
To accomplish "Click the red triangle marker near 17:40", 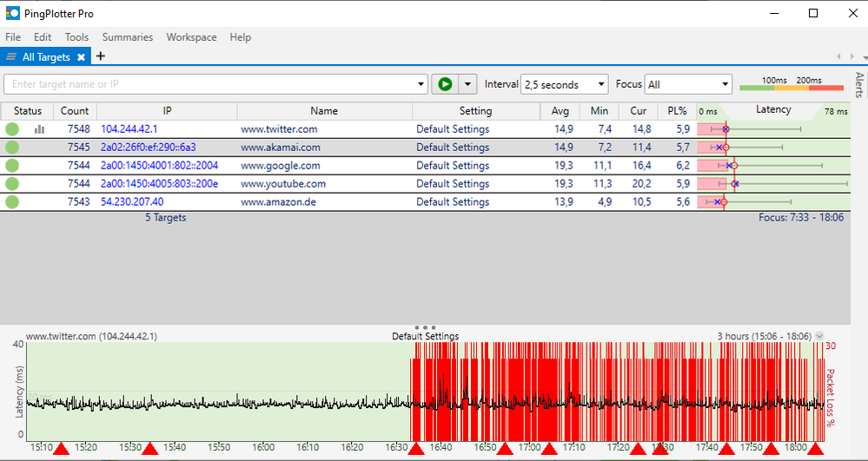I will point(726,449).
